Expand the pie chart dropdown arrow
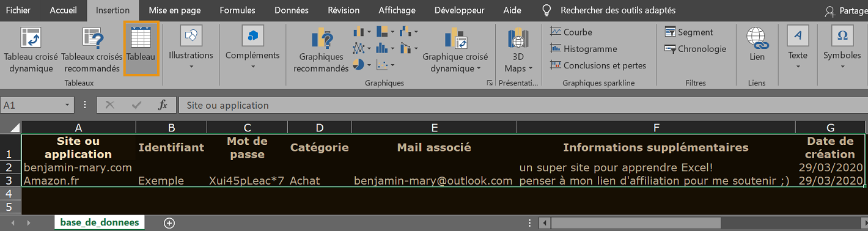The width and height of the screenshot is (868, 231). [x=369, y=64]
